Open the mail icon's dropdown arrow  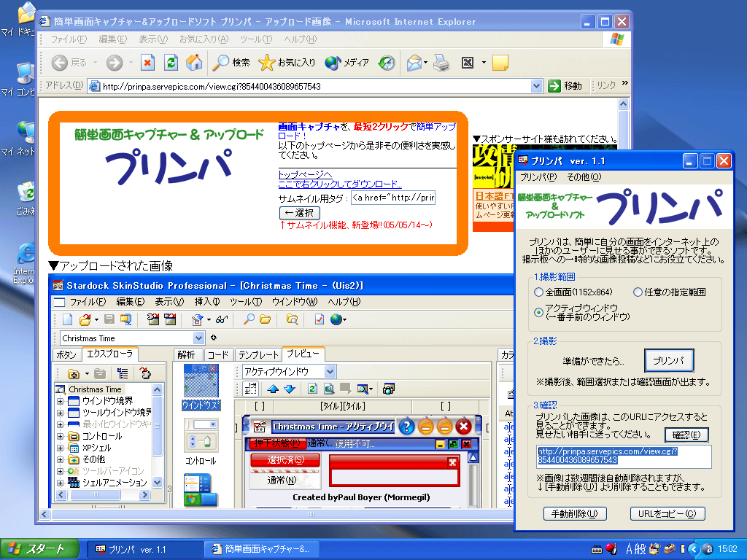[425, 63]
